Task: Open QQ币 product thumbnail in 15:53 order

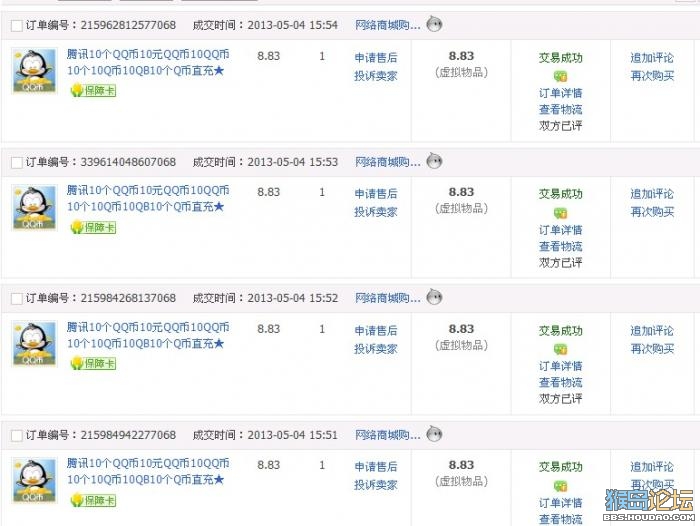Action: 34,207
